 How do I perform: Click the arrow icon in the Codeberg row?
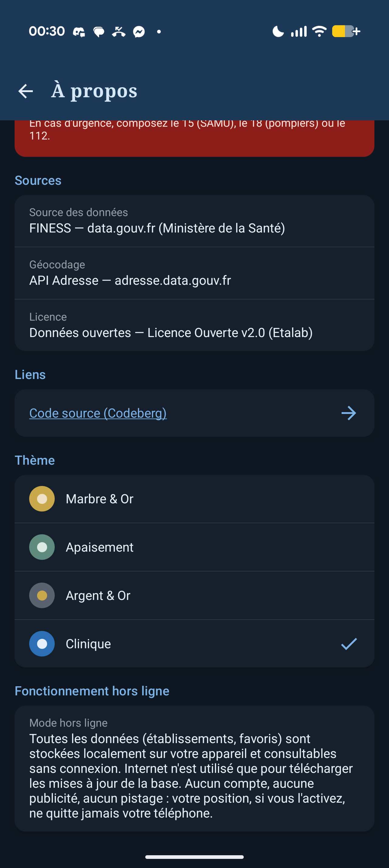pyautogui.click(x=349, y=413)
